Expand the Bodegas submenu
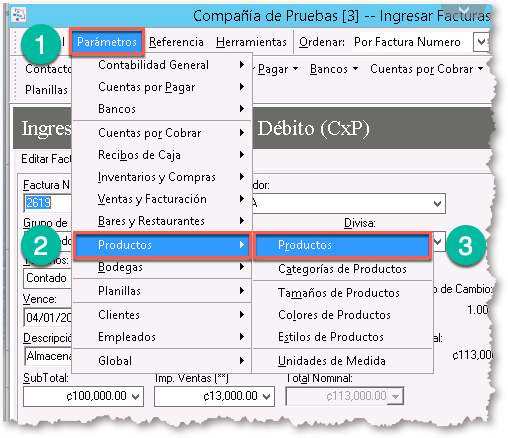 click(162, 267)
